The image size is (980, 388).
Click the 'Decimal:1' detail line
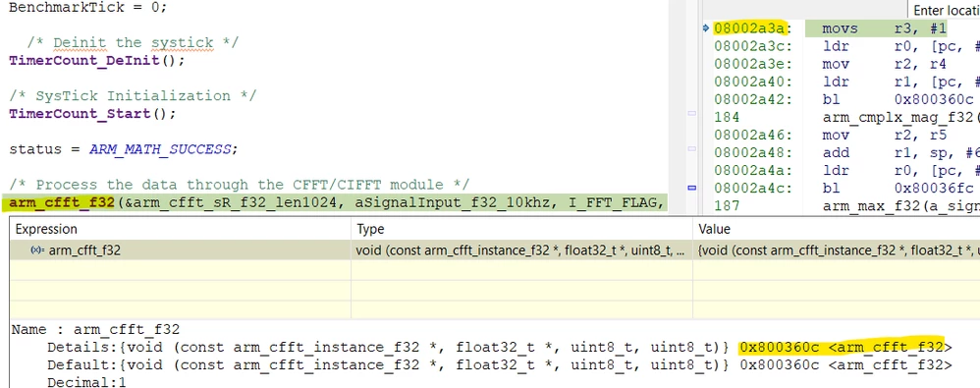click(x=86, y=382)
